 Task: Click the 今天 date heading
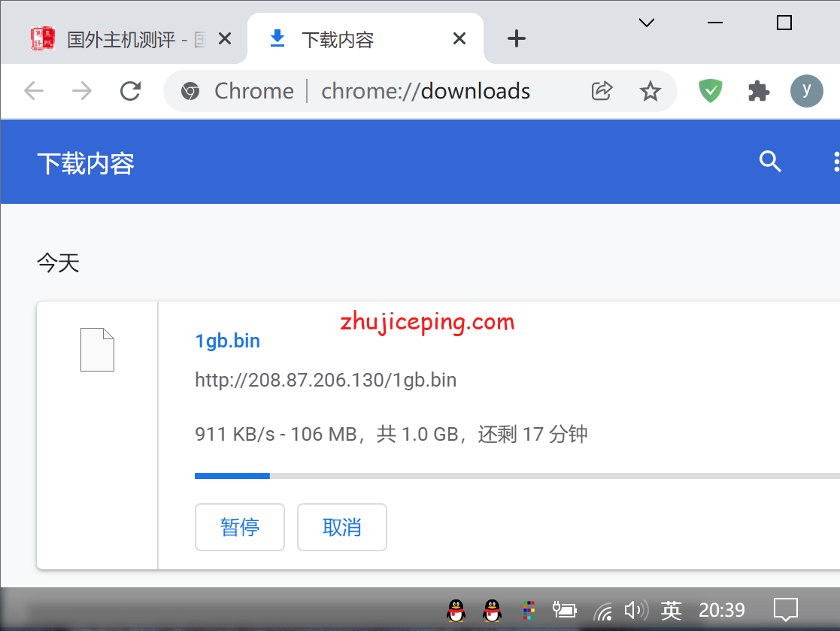(x=58, y=262)
